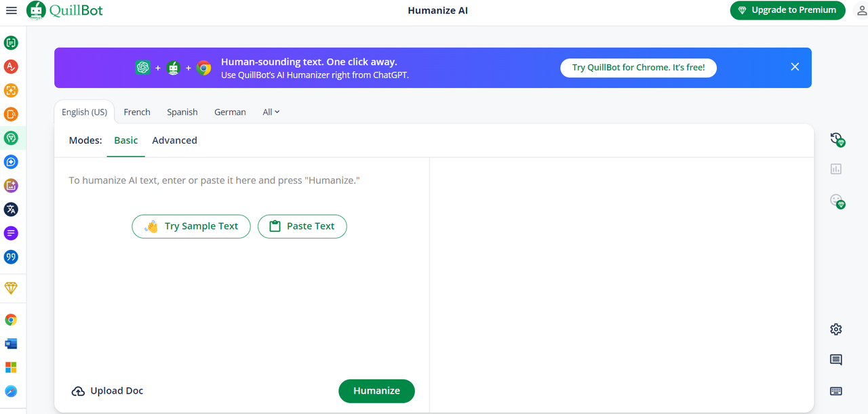Open the premium History icon
This screenshot has height=414, width=868.
pos(837,140)
